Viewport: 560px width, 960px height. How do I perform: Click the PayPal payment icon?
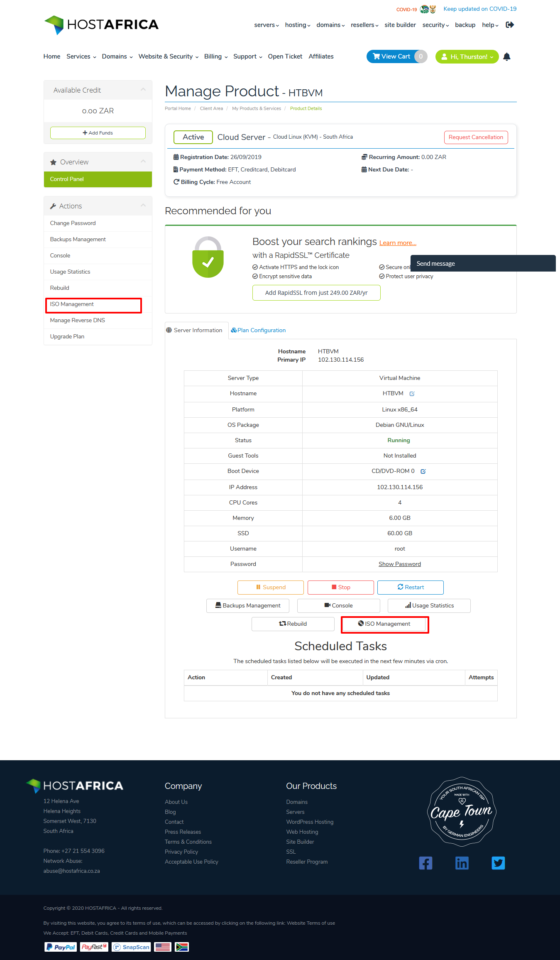pyautogui.click(x=61, y=947)
